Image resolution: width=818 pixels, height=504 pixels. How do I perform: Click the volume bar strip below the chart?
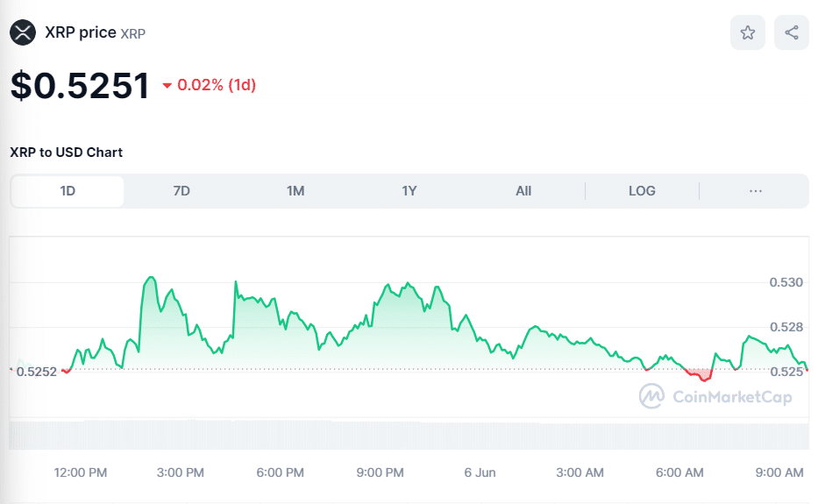pyautogui.click(x=409, y=436)
